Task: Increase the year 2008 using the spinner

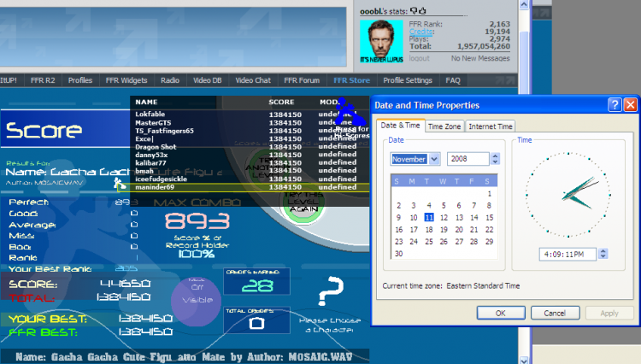Action: (495, 156)
